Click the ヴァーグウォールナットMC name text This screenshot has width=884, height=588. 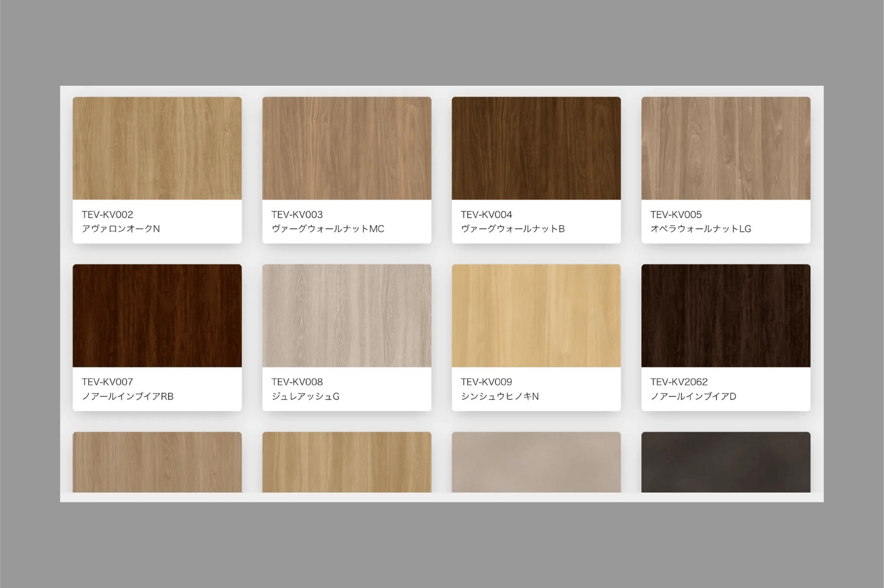[328, 229]
